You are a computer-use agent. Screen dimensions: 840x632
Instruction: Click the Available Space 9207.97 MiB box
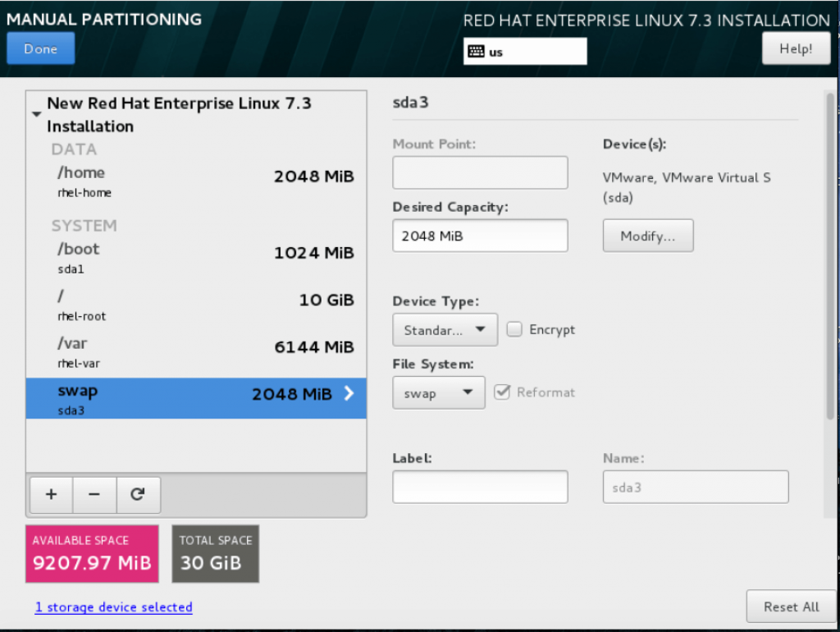tap(92, 554)
